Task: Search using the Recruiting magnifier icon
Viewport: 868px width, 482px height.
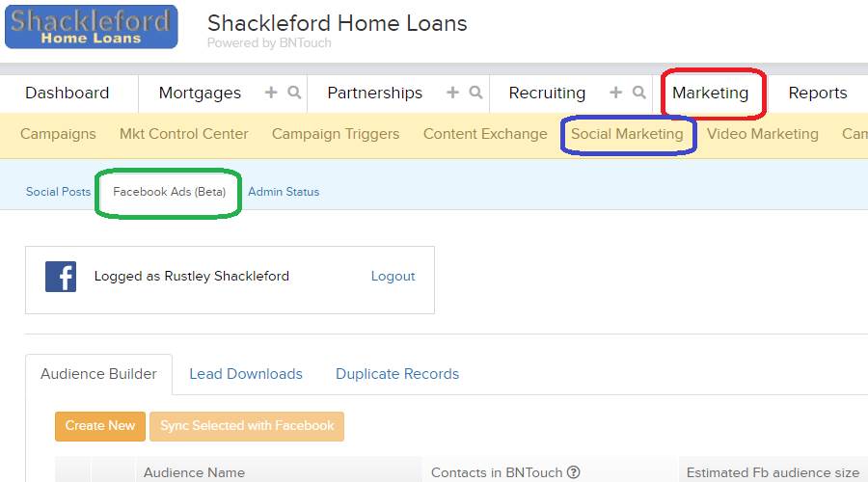Action: (x=639, y=93)
